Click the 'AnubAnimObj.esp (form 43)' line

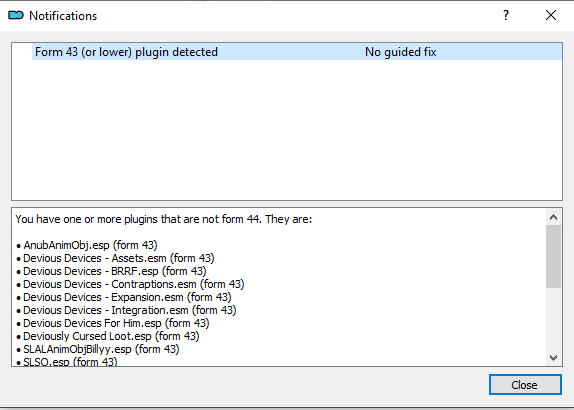point(90,245)
